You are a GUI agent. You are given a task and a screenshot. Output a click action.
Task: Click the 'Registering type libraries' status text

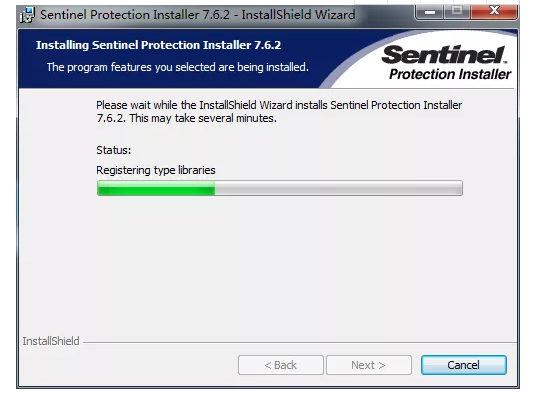pos(156,170)
